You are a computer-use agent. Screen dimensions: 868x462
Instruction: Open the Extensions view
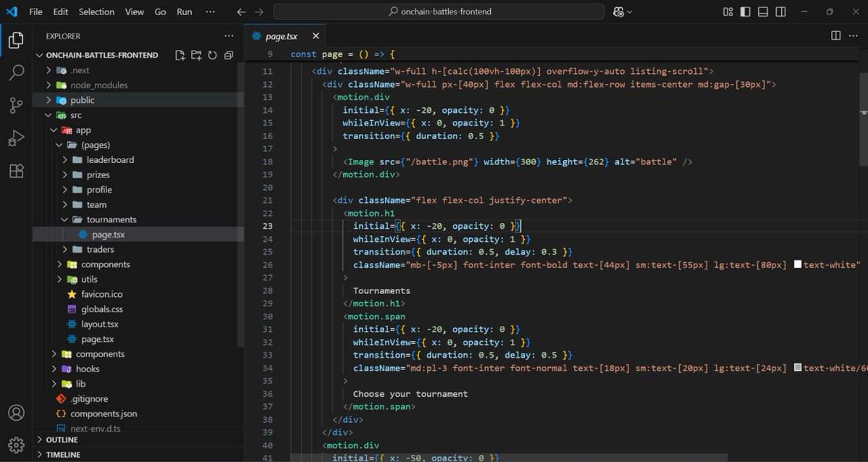click(16, 171)
